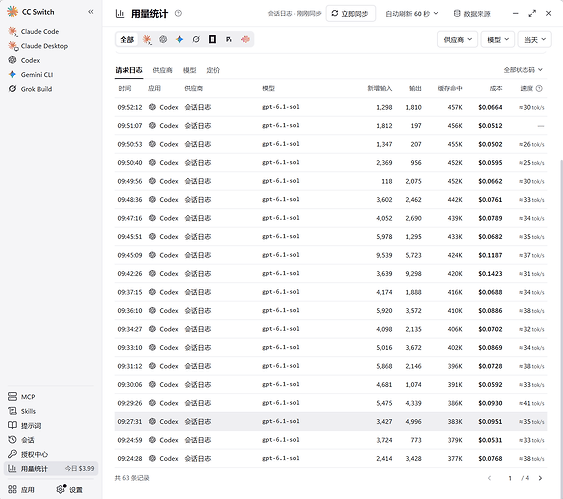Filter usage by Gemini star icon
The width and height of the screenshot is (563, 499).
[x=180, y=39]
